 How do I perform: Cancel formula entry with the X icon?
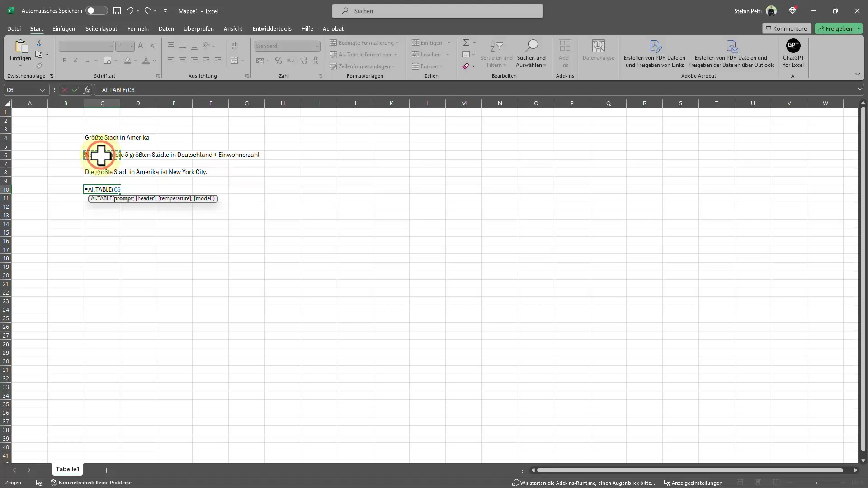click(x=65, y=90)
